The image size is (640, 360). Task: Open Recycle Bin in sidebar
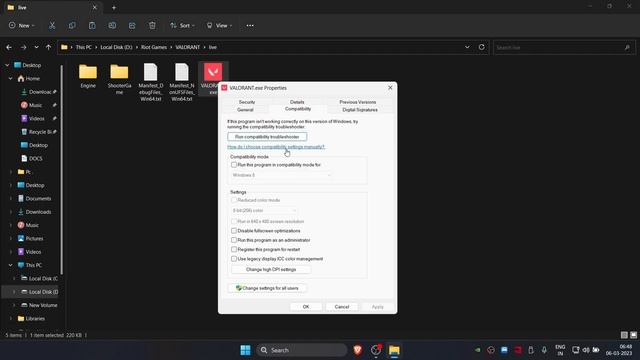point(40,132)
